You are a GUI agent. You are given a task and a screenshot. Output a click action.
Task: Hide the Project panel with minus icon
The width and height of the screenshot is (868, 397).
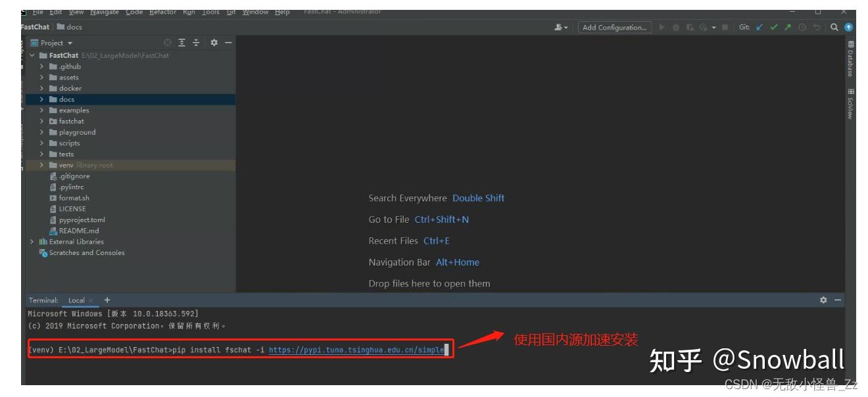tap(228, 43)
